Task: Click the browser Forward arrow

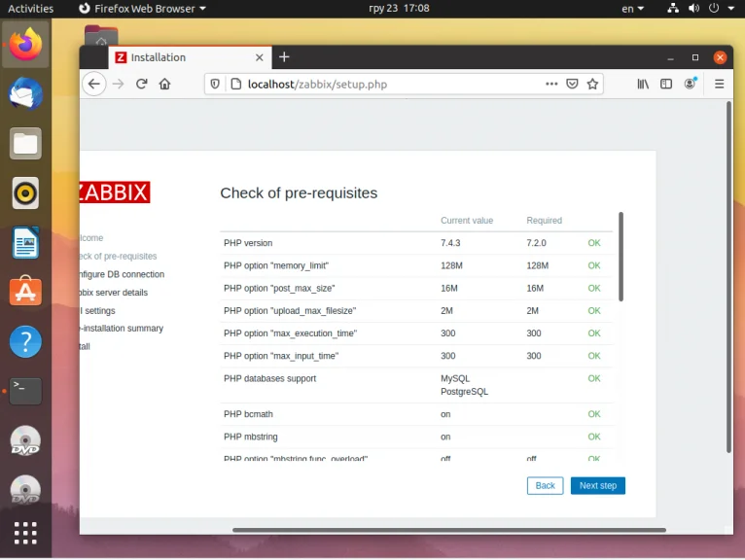Action: point(118,84)
